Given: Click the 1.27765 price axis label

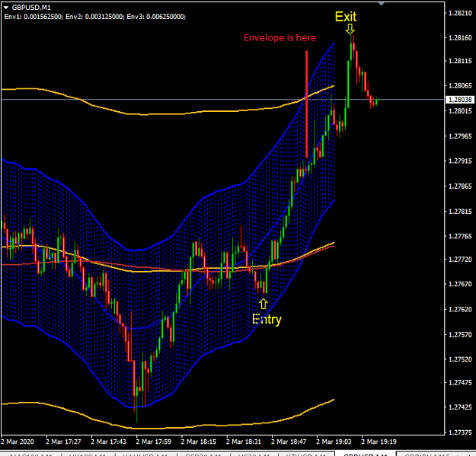Looking at the screenshot, I should click(460, 236).
